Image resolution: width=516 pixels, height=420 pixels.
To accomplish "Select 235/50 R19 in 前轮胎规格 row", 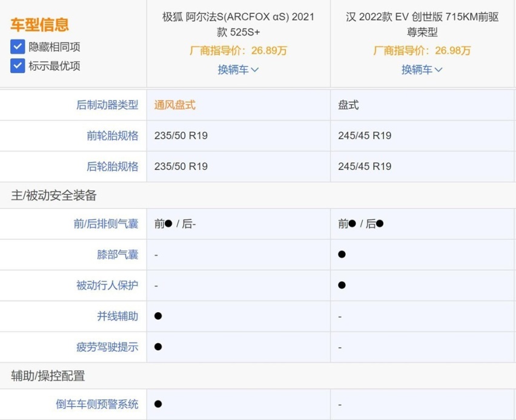I will click(x=181, y=136).
